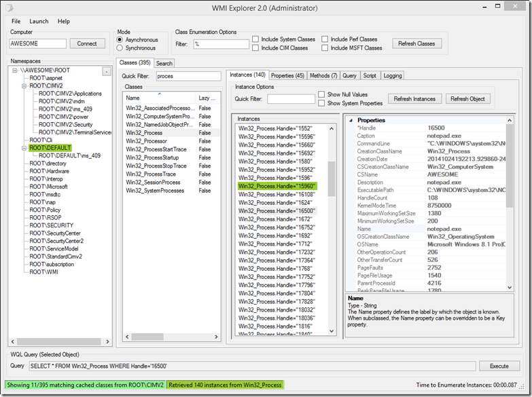Select Asynchronous mode radio button

pos(120,39)
